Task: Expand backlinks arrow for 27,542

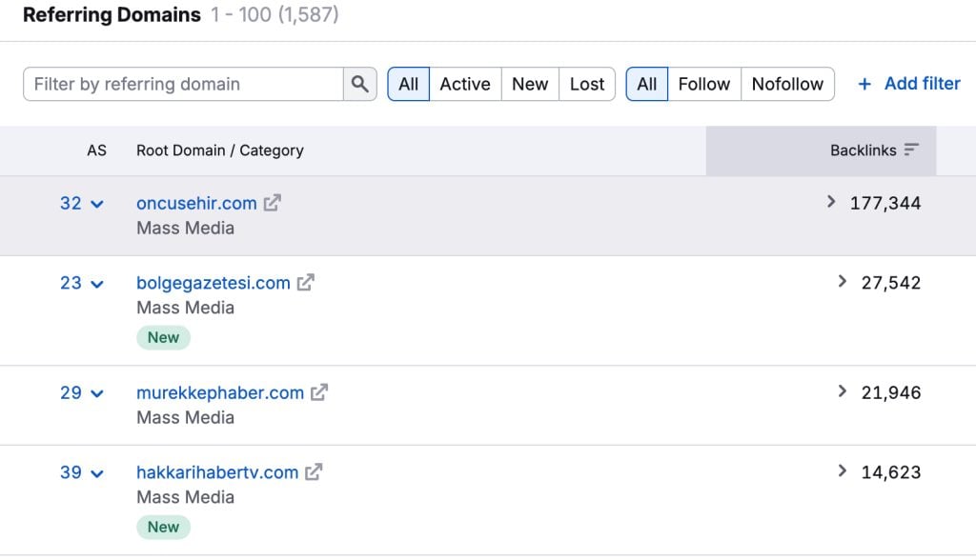Action: coord(842,282)
